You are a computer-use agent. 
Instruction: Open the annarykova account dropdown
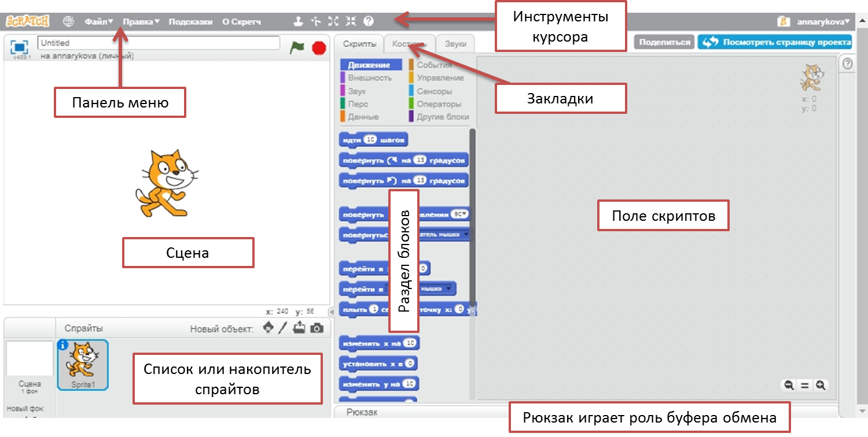click(823, 21)
